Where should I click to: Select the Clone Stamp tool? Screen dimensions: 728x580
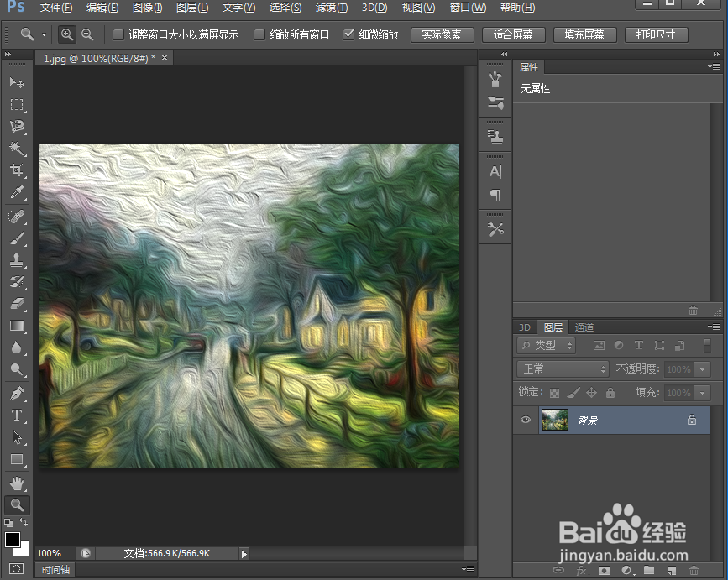(x=17, y=260)
